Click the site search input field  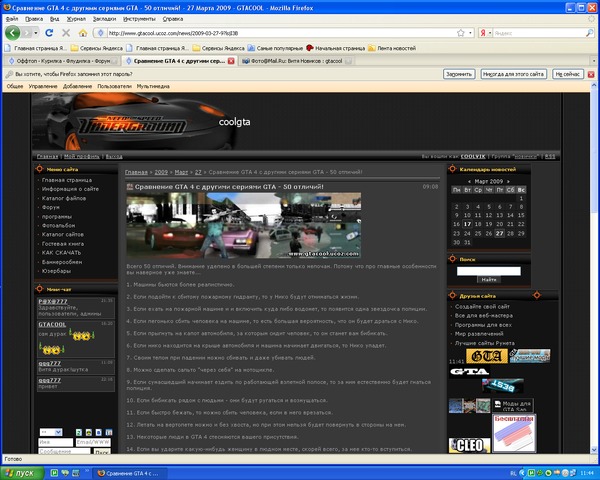489,271
